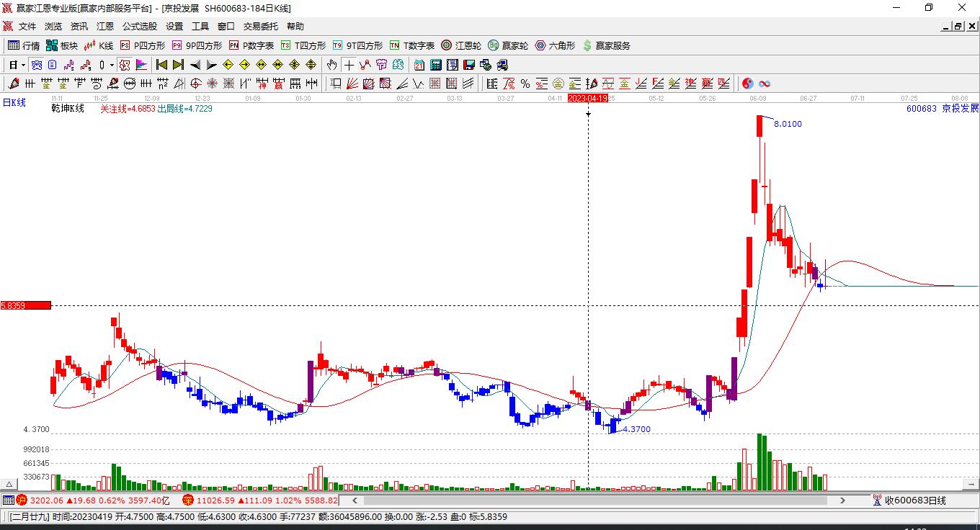This screenshot has width=980, height=530.
Task: Open the T四方形 tool
Action: (x=303, y=45)
